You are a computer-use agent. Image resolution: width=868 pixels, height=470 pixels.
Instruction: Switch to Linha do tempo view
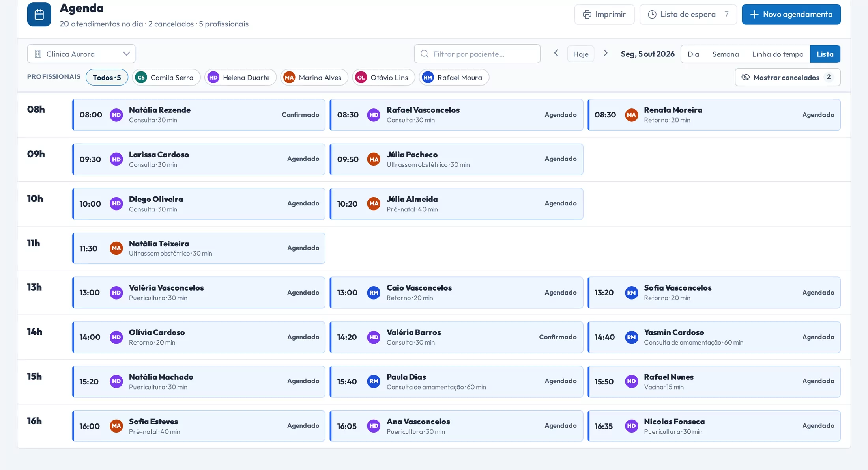(x=777, y=54)
